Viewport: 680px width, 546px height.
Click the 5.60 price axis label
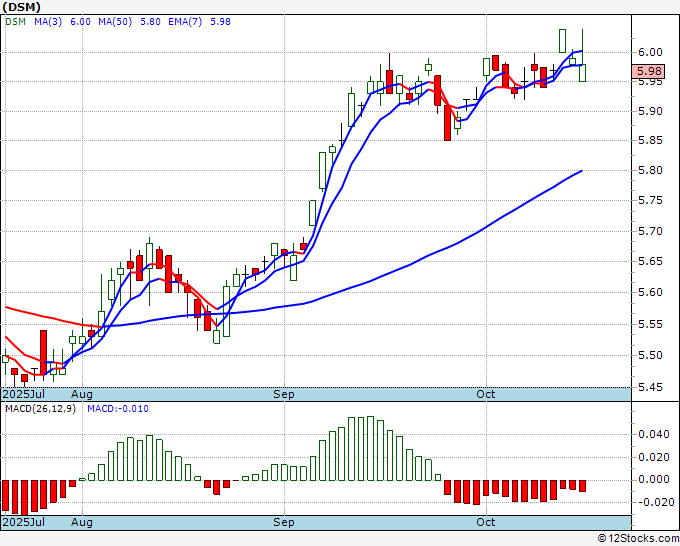click(650, 292)
